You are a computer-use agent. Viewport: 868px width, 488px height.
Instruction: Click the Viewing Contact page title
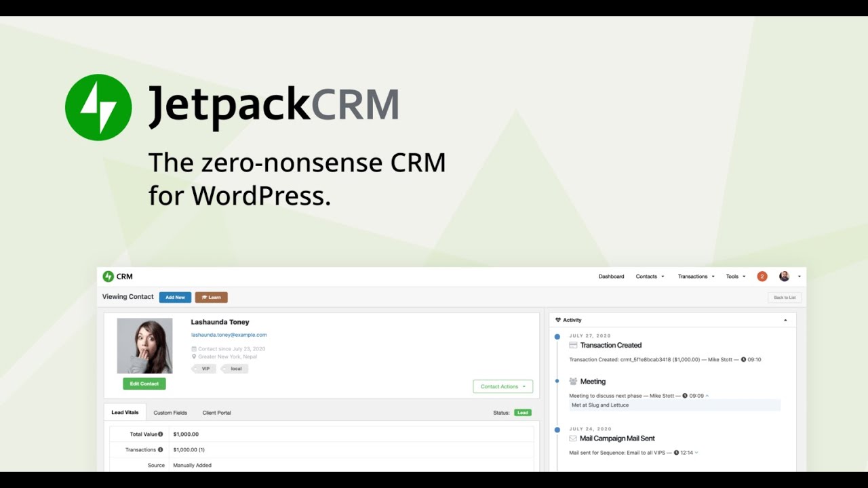tap(128, 297)
